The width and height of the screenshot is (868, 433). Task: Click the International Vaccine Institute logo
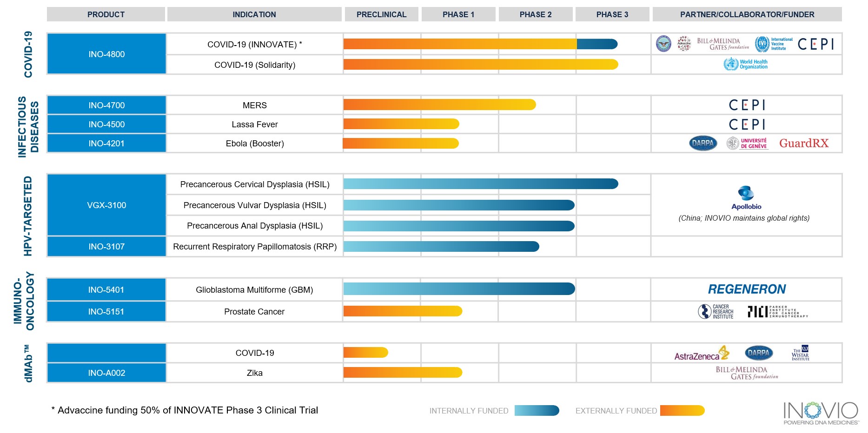pyautogui.click(x=774, y=44)
